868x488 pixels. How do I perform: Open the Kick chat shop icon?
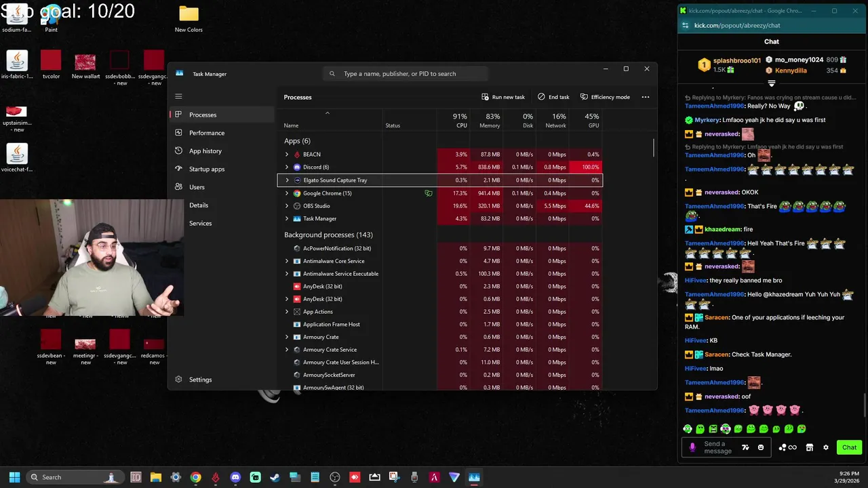[x=809, y=447]
